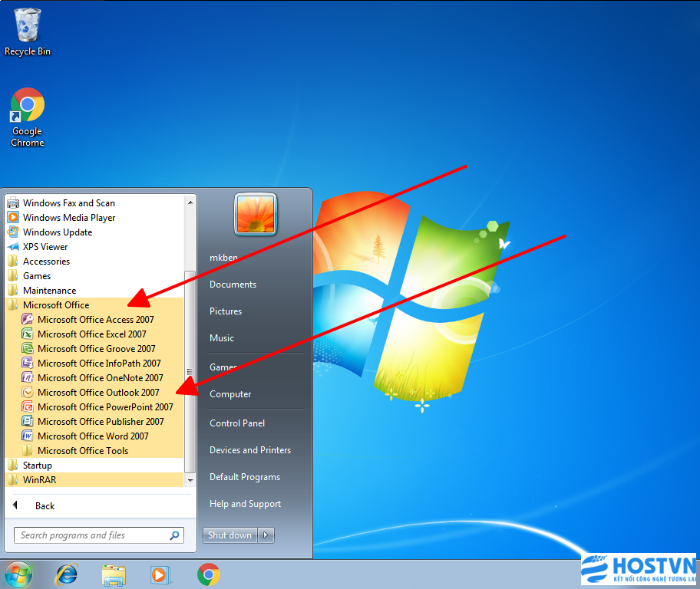Screen dimensions: 700x589
Task: Open Google Chrome from the taskbar
Action: 209,574
